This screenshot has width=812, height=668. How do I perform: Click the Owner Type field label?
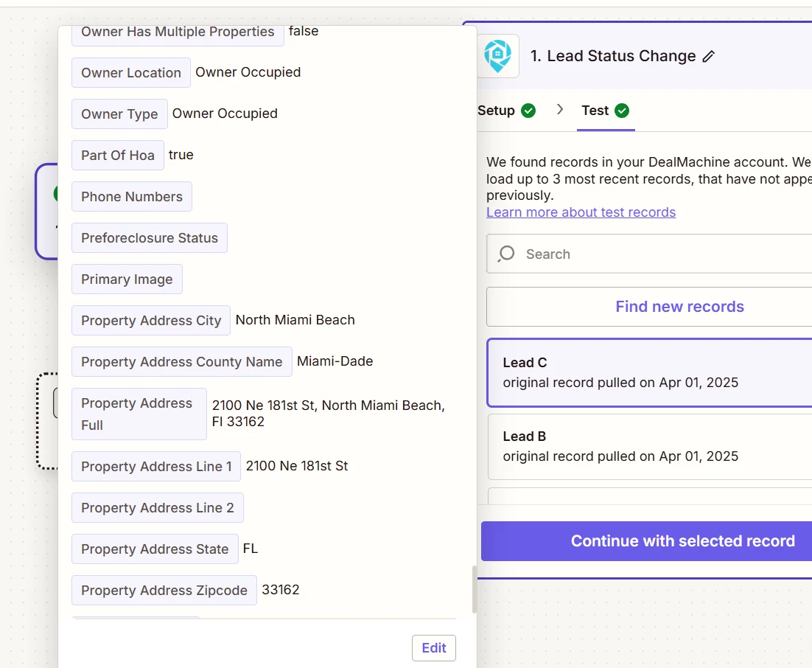point(119,114)
